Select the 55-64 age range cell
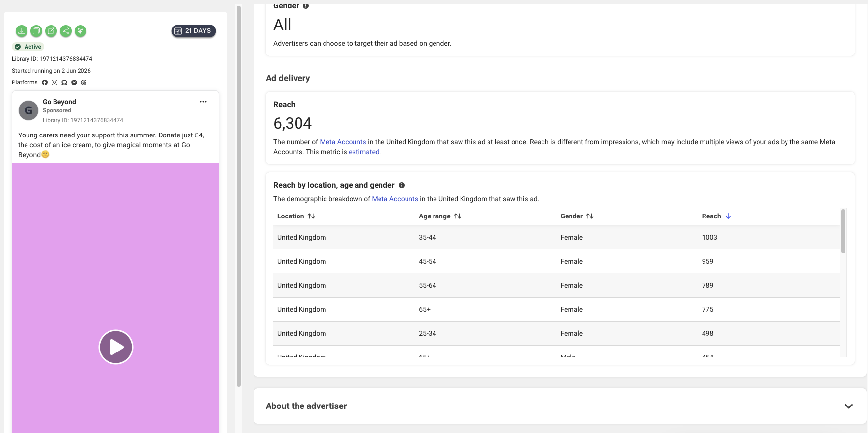The height and width of the screenshot is (433, 868). [428, 285]
